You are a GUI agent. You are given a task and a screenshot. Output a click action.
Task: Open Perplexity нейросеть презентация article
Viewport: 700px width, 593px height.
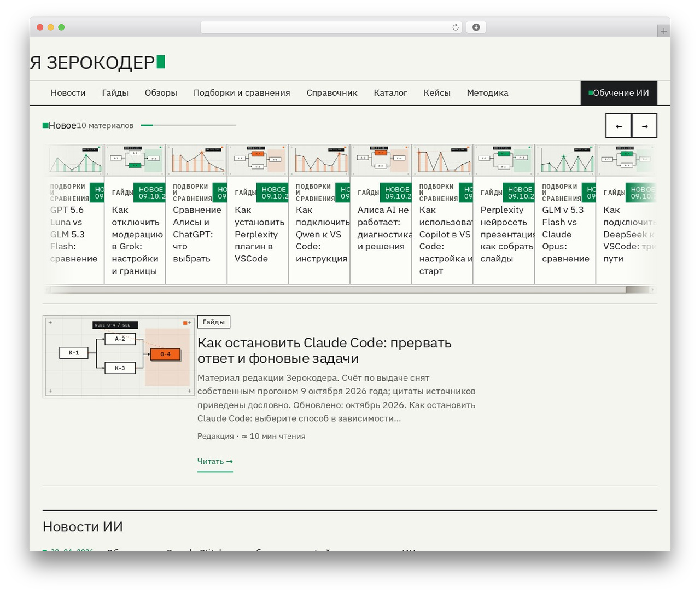507,234
